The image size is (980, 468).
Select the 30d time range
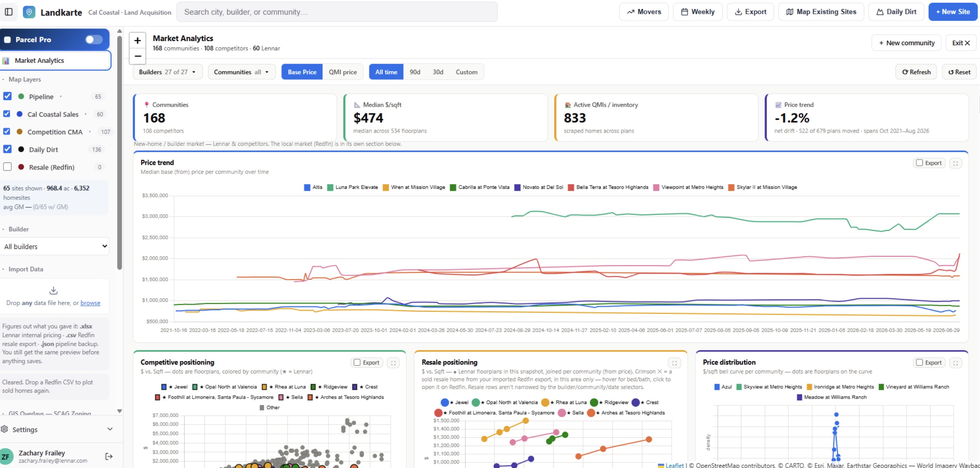[x=438, y=72]
